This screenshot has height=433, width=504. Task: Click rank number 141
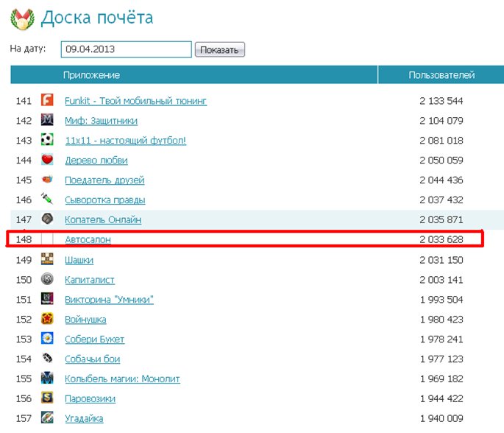pos(24,101)
